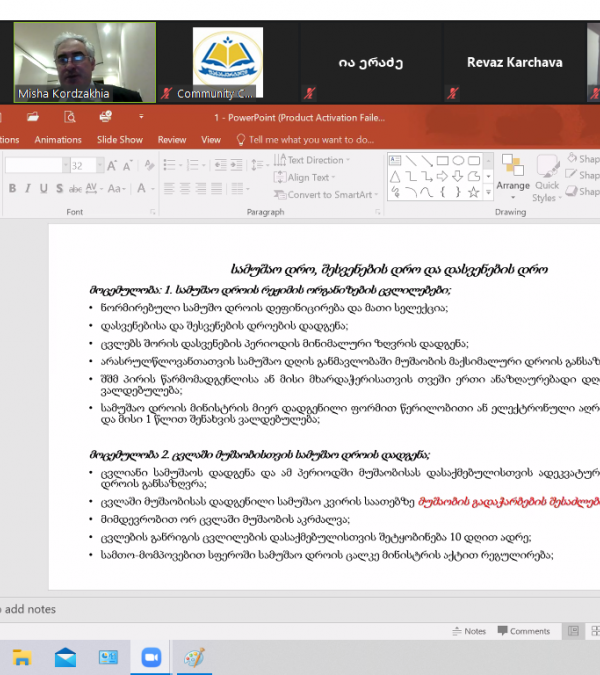Open Line Spacing dropdown
Image resolution: width=600 pixels, height=675 pixels.
coord(260,165)
